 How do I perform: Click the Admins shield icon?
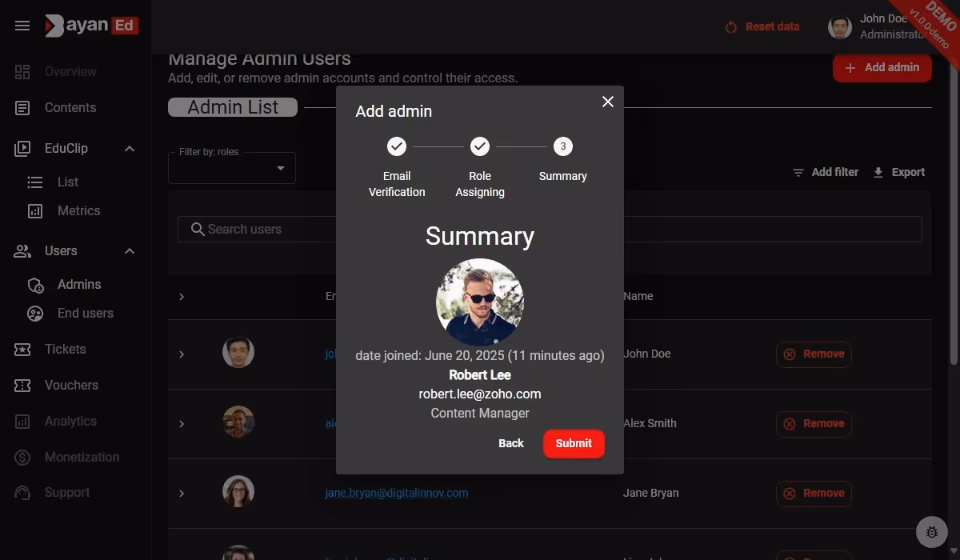click(x=35, y=285)
